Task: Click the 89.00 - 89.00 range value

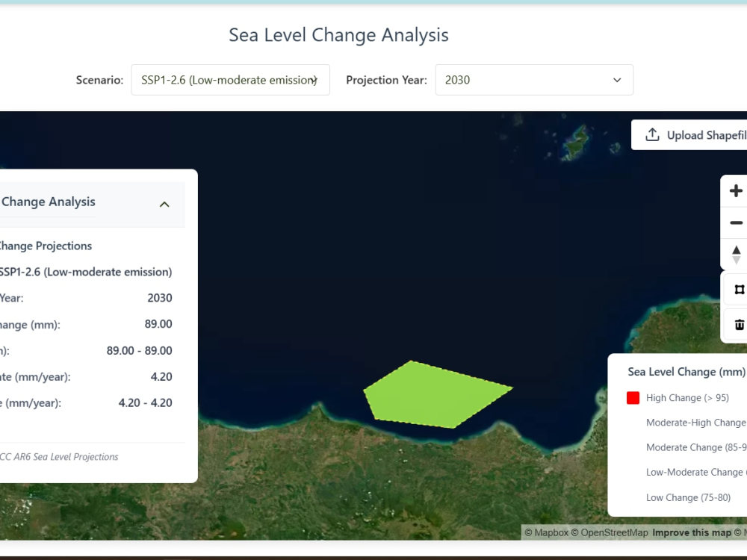Action: tap(139, 350)
